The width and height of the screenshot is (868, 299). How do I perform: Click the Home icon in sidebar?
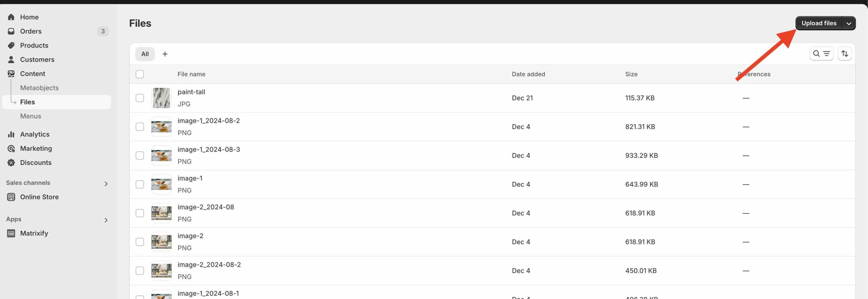coord(11,17)
